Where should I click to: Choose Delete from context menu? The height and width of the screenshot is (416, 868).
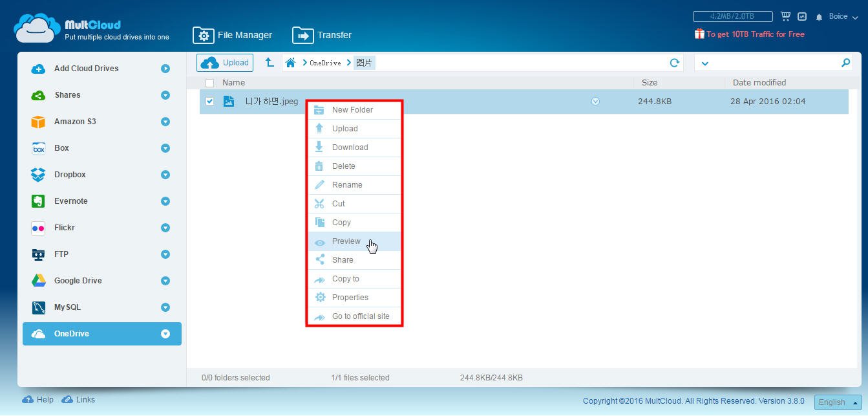tap(354, 166)
